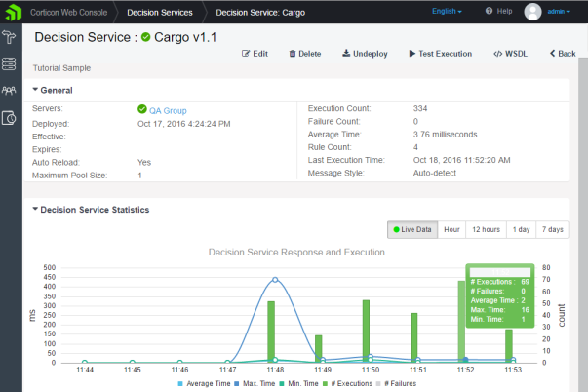
Task: Collapse the Decision Service Statistics section
Action: [91, 210]
